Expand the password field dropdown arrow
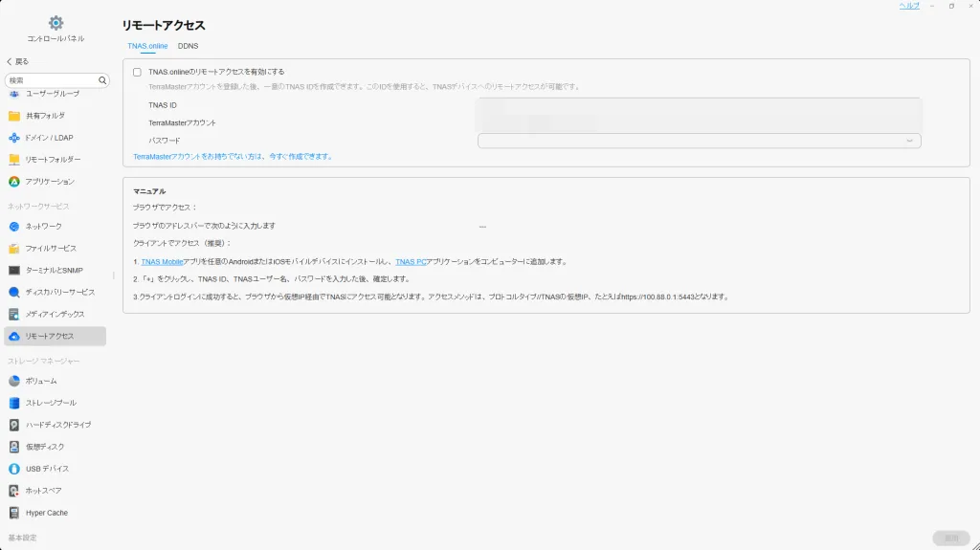The width and height of the screenshot is (980, 550). click(x=909, y=141)
